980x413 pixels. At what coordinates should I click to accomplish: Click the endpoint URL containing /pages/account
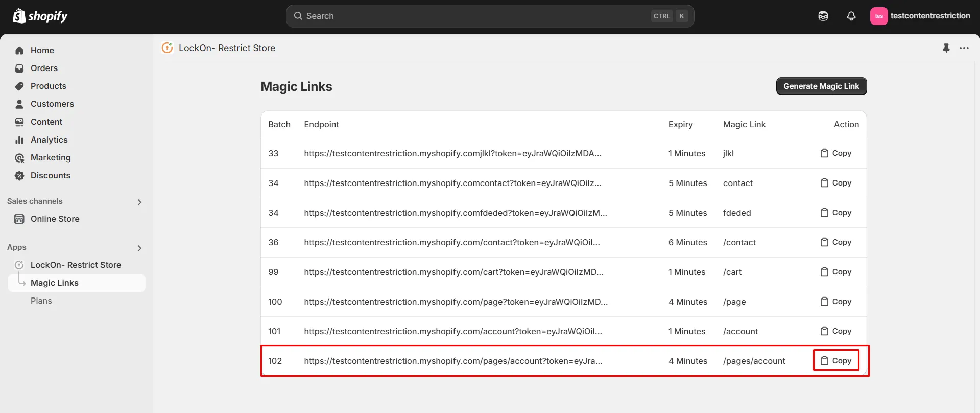tap(453, 361)
